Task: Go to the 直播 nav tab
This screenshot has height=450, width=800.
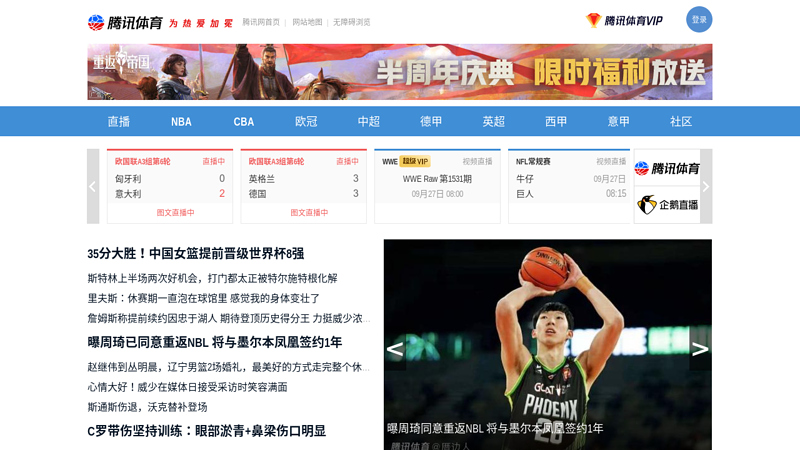Action: (x=119, y=121)
